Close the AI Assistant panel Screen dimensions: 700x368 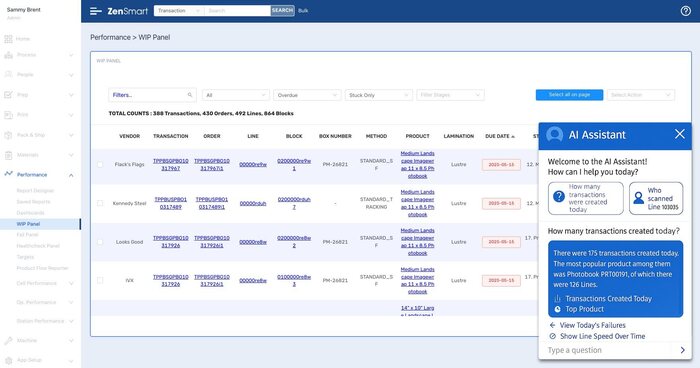[x=679, y=134]
